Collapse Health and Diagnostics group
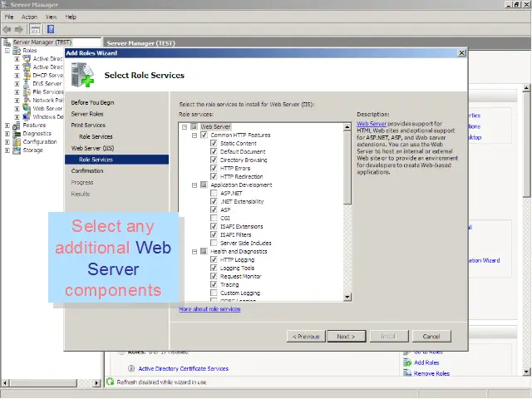The height and width of the screenshot is (399, 532). (x=195, y=252)
